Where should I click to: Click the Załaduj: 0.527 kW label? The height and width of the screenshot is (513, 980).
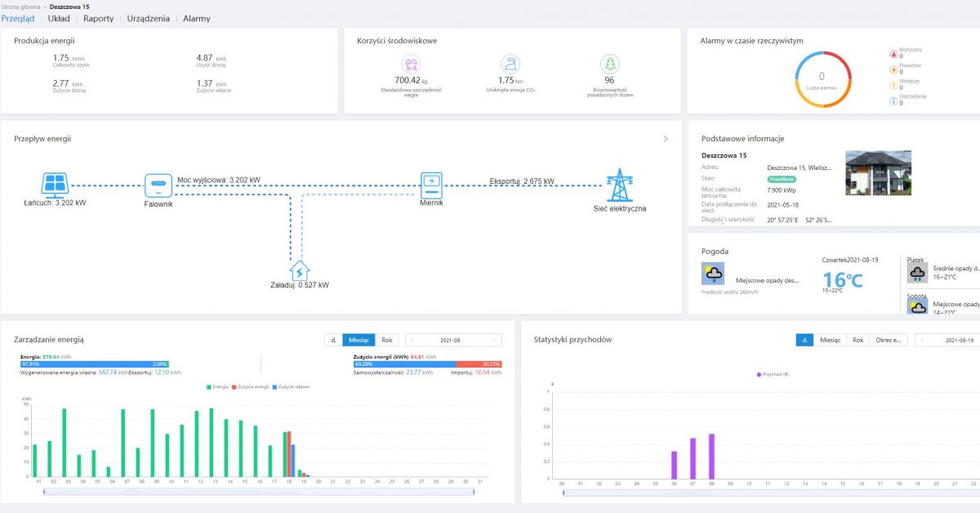pyautogui.click(x=300, y=285)
